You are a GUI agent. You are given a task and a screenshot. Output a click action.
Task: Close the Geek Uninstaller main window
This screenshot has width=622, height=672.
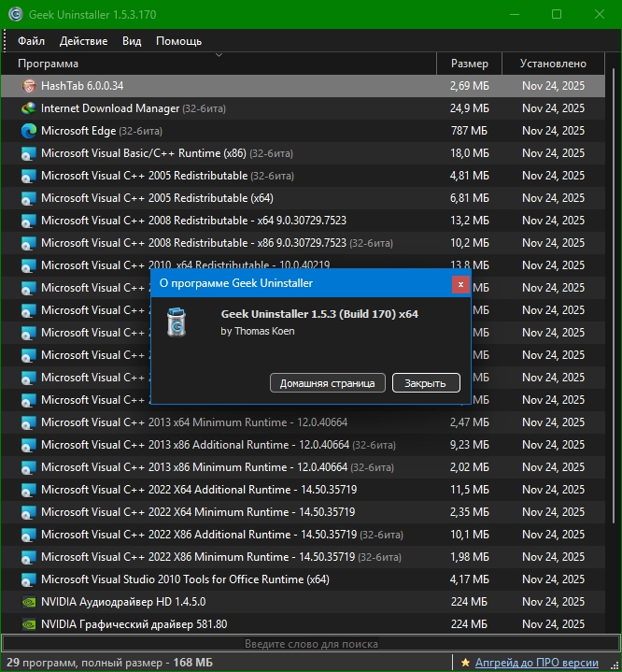click(600, 14)
